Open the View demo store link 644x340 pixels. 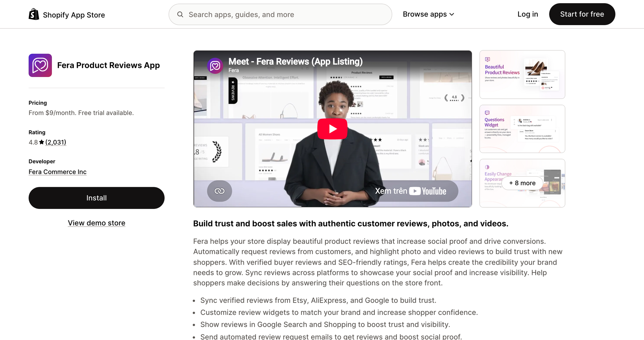tap(97, 223)
